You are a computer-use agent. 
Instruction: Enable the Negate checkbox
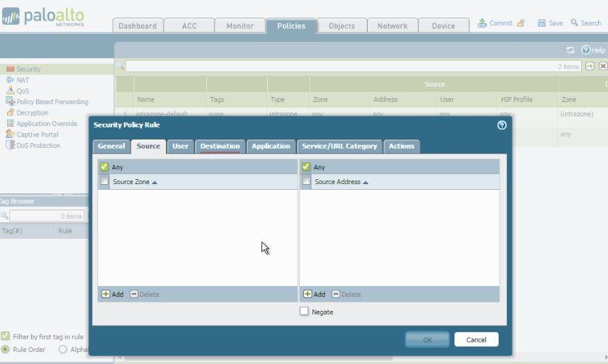304,312
